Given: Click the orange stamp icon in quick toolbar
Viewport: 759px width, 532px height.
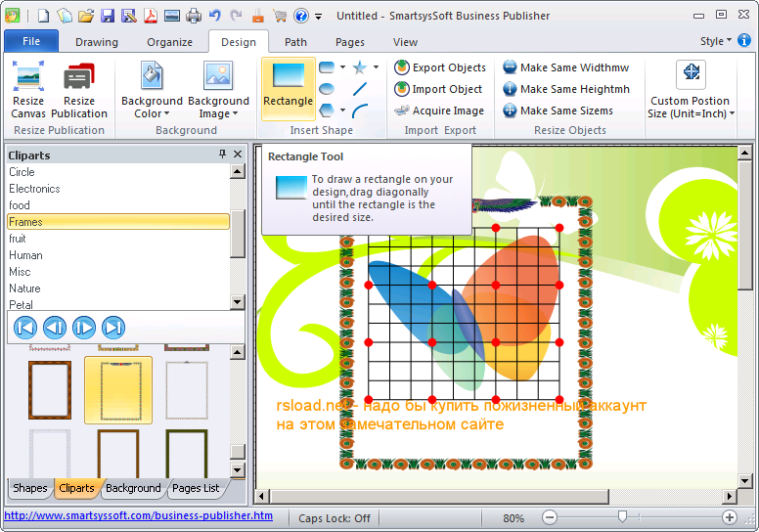Looking at the screenshot, I should click(258, 16).
